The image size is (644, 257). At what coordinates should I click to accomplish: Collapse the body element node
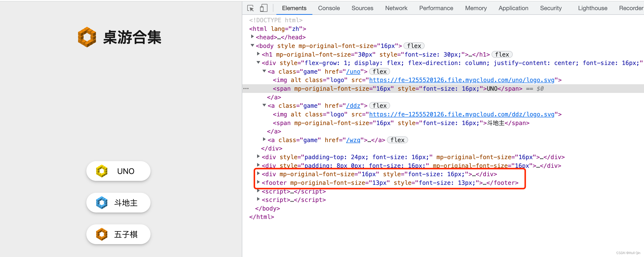pos(252,45)
